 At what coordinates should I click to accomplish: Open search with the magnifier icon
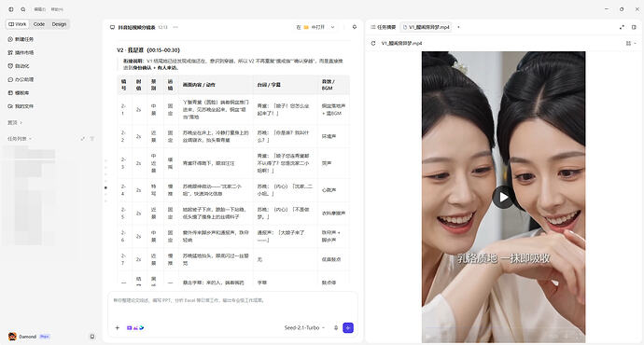point(23,9)
